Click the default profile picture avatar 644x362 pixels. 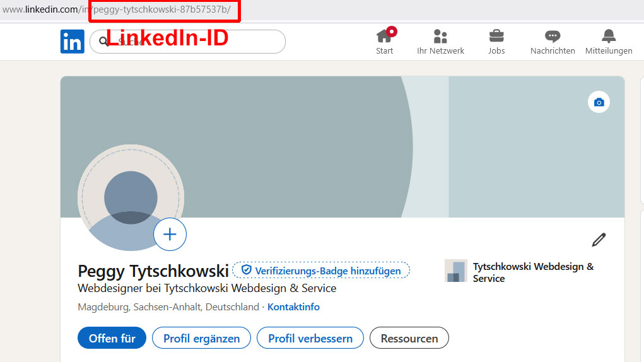131,197
